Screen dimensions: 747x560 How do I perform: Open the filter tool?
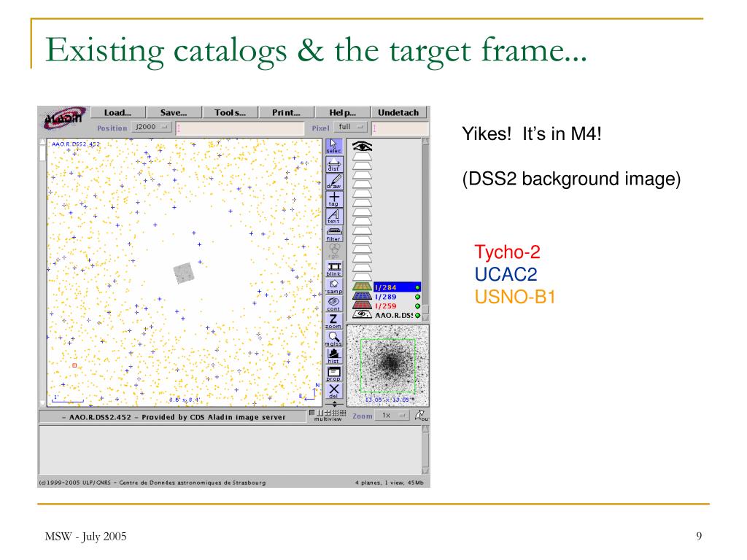point(333,234)
